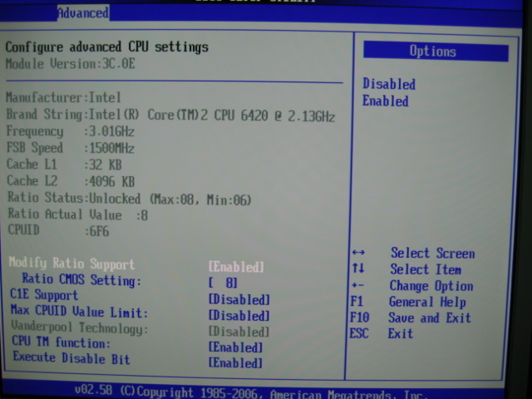Click the left-right arrows Select Screen icon
532x399 pixels.
point(358,253)
